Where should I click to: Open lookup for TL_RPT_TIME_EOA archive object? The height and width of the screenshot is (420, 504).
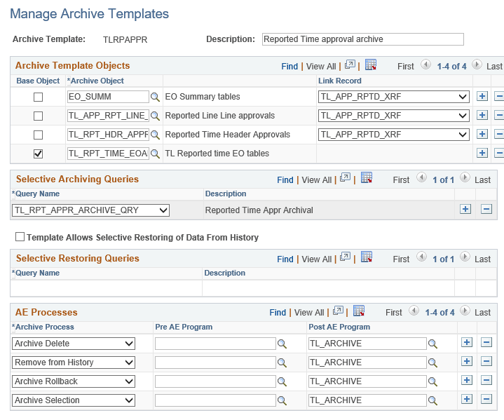click(155, 154)
